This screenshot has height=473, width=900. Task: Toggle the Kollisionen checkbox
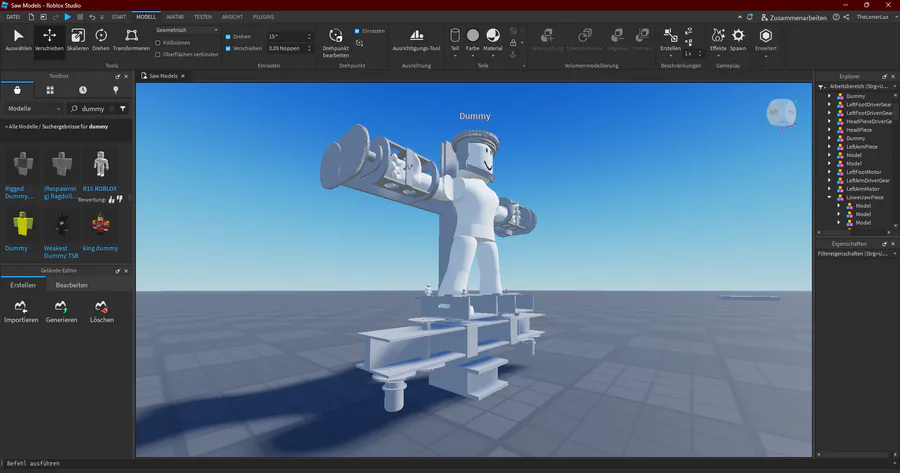tap(158, 42)
